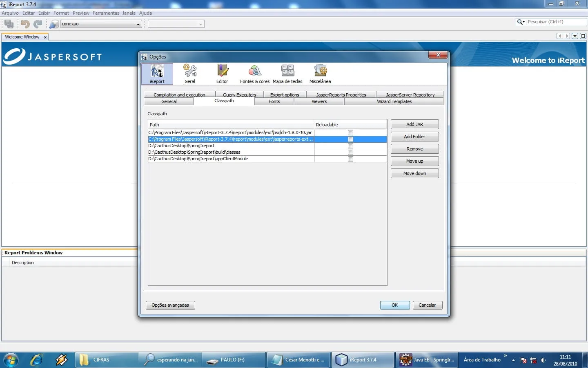Screen dimensions: 588x368
Task: Open the PAULO (F:) drive taskbar button
Action: [x=234, y=360]
